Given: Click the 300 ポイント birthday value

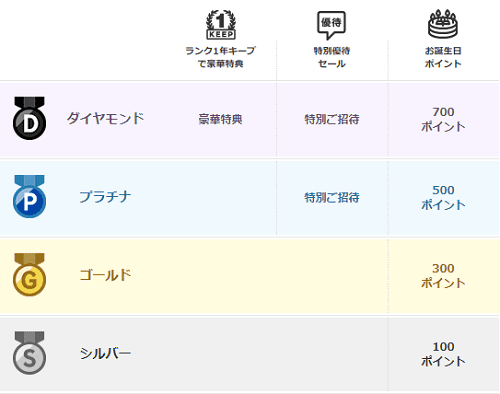Looking at the screenshot, I should tap(443, 276).
